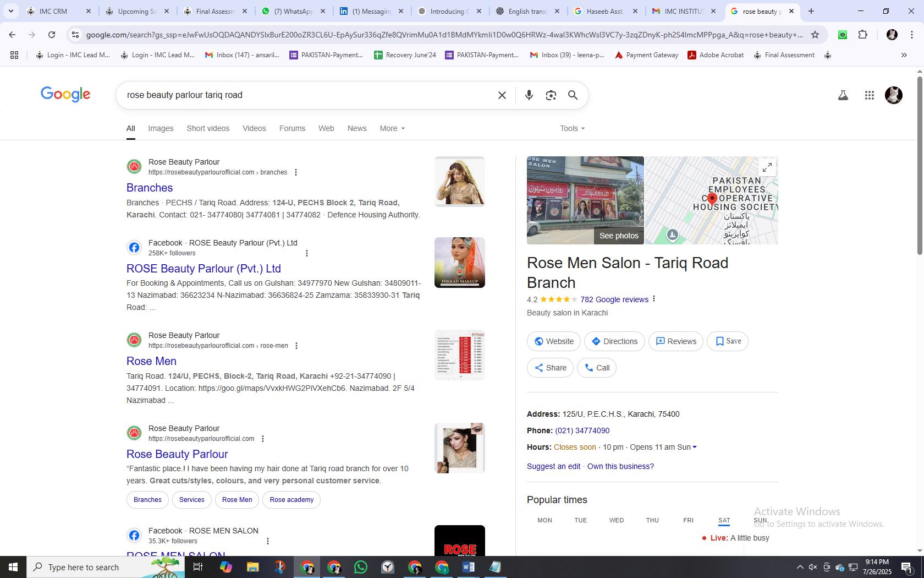924x578 pixels.
Task: Start voice search with microphone icon
Action: pos(529,95)
